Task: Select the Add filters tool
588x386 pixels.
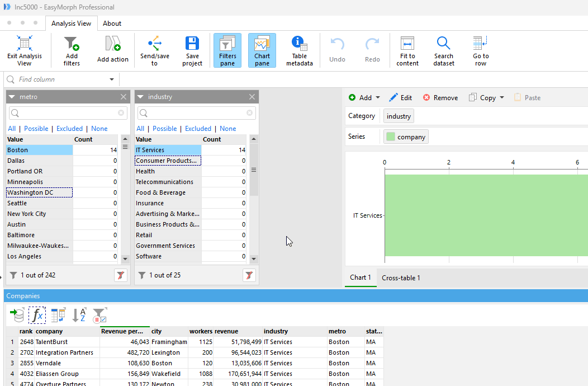Action: 72,49
